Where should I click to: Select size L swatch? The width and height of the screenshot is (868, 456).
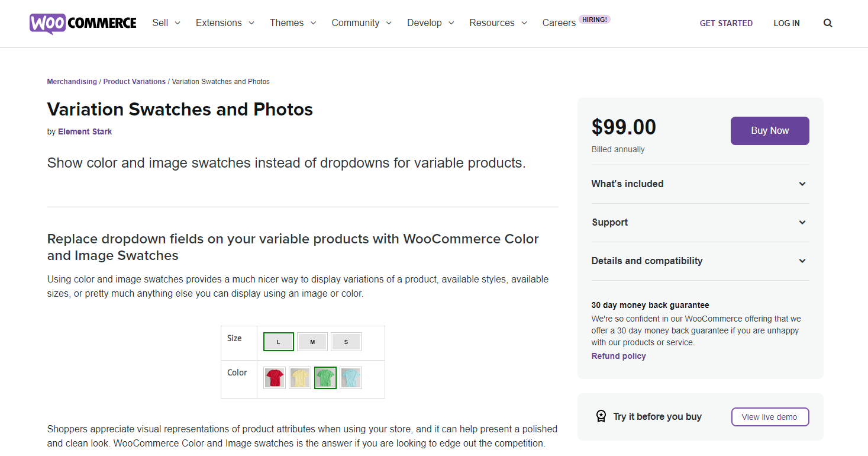[279, 342]
